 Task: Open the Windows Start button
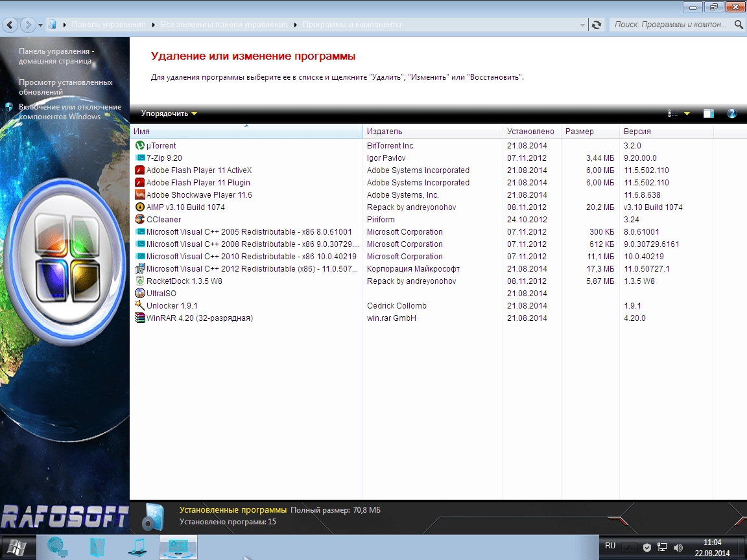[x=17, y=548]
